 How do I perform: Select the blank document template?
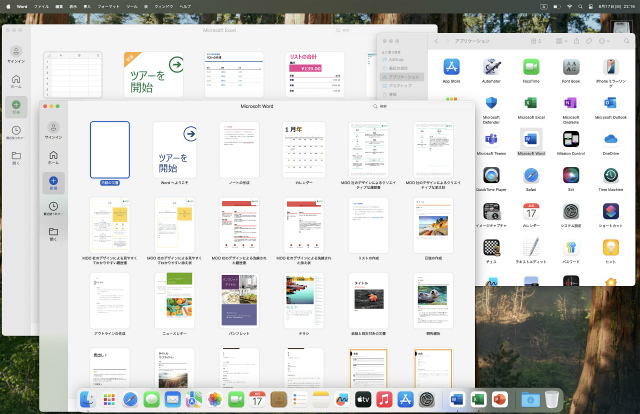coord(109,149)
